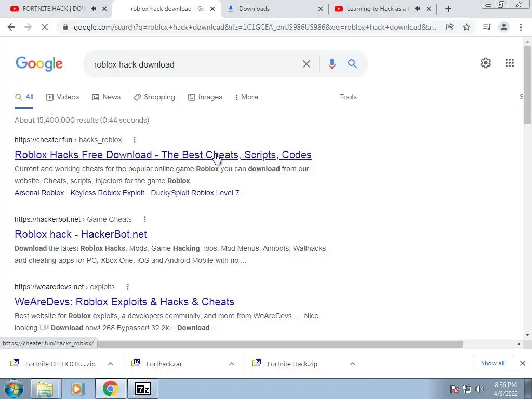Open Windows Explorer from the taskbar

(45, 389)
